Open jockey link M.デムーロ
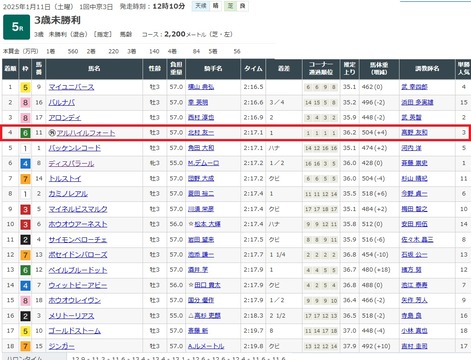471x360 pixels. (203, 163)
